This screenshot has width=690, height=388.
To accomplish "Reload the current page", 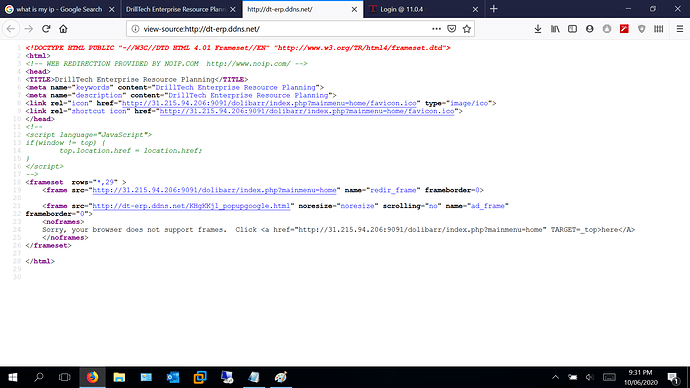I will [x=46, y=29].
